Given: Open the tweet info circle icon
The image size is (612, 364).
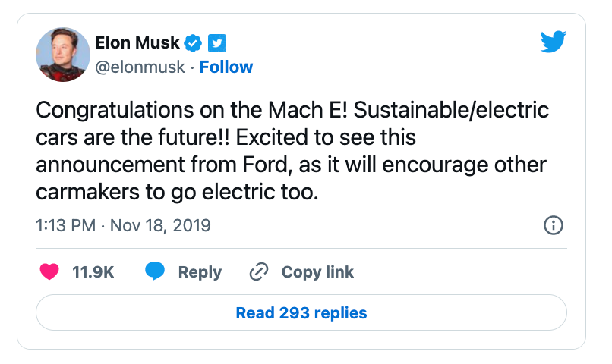Looking at the screenshot, I should tap(554, 225).
